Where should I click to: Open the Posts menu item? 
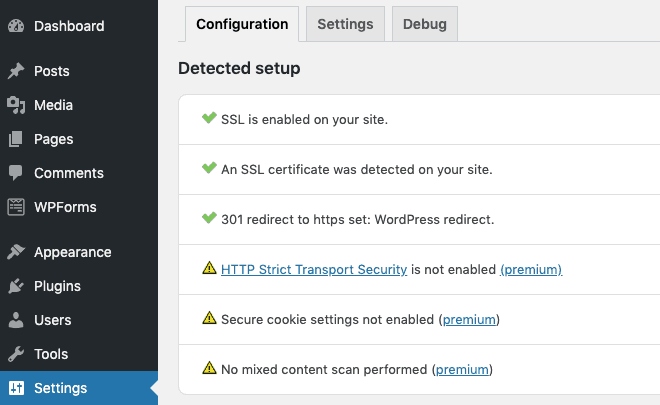79,71
